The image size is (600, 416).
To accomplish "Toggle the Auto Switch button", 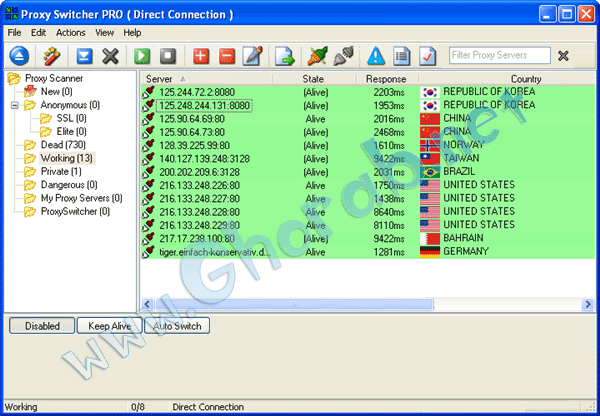I will 177,326.
